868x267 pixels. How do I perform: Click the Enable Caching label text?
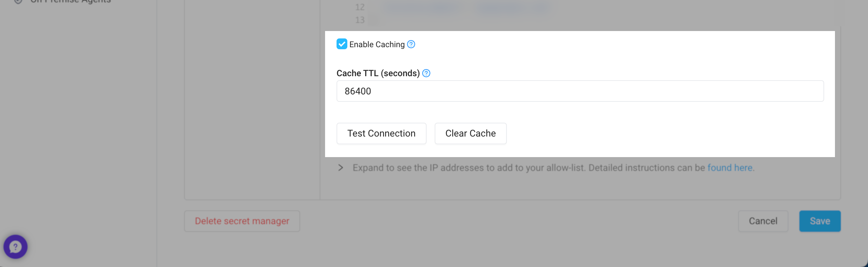[x=377, y=44]
